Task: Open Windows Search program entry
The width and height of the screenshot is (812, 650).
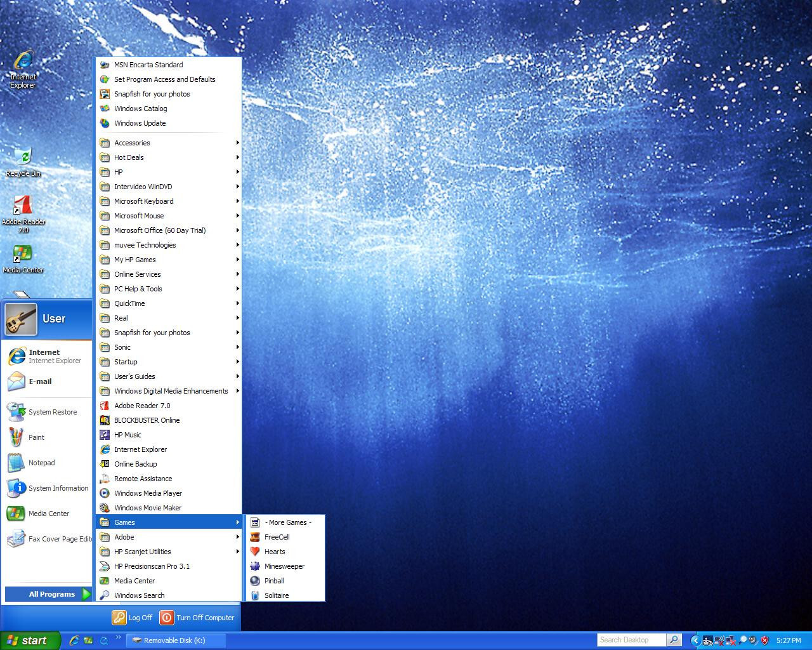Action: tap(169, 595)
